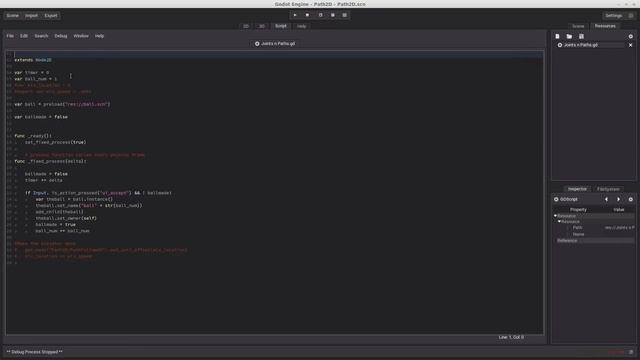The width and height of the screenshot is (640, 360).
Task: Click the 'var theball = ball.instance()' line
Action: point(74,199)
